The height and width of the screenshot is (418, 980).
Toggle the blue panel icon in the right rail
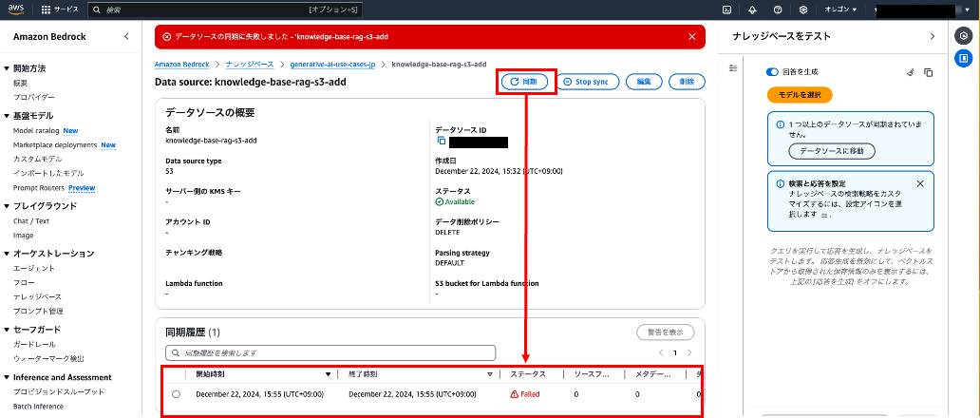(963, 59)
